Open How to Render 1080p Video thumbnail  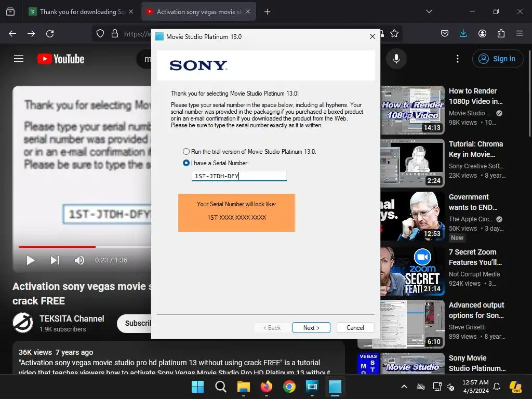[x=412, y=110]
